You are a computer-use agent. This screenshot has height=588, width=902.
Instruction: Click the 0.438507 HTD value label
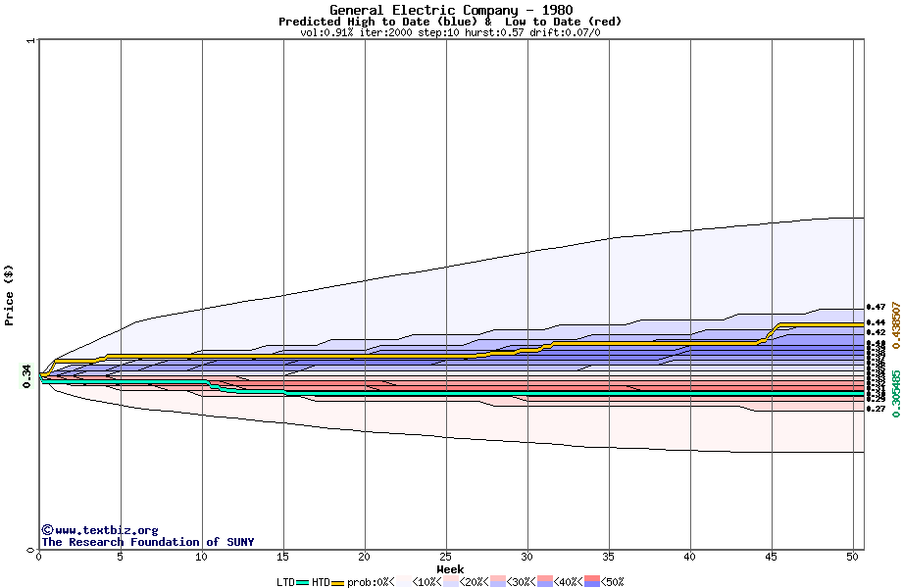[x=896, y=325]
